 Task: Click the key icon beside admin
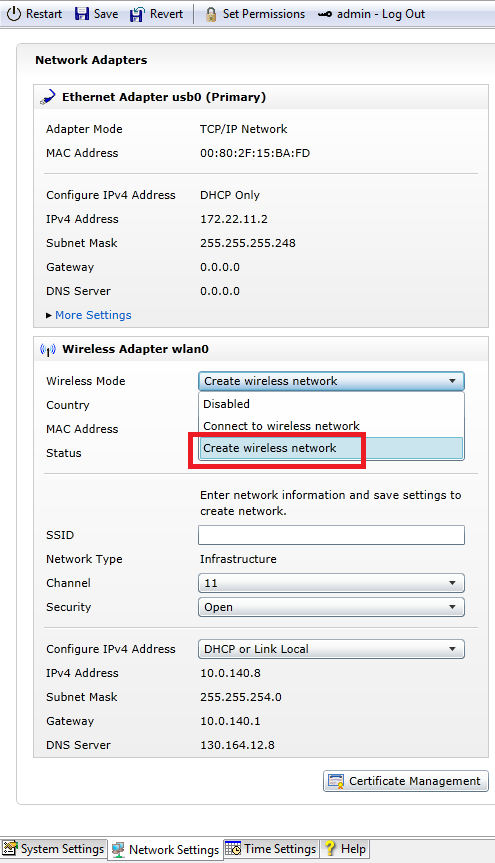[325, 14]
